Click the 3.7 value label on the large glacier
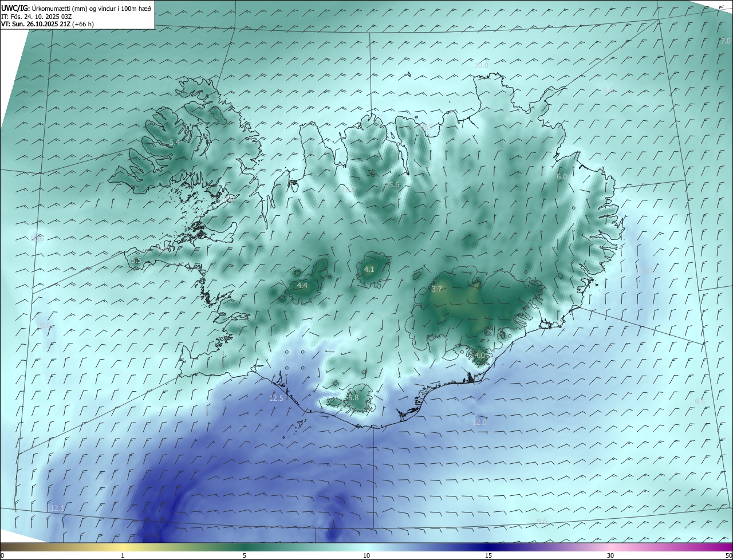Screen dimensions: 733x560 [436, 289]
